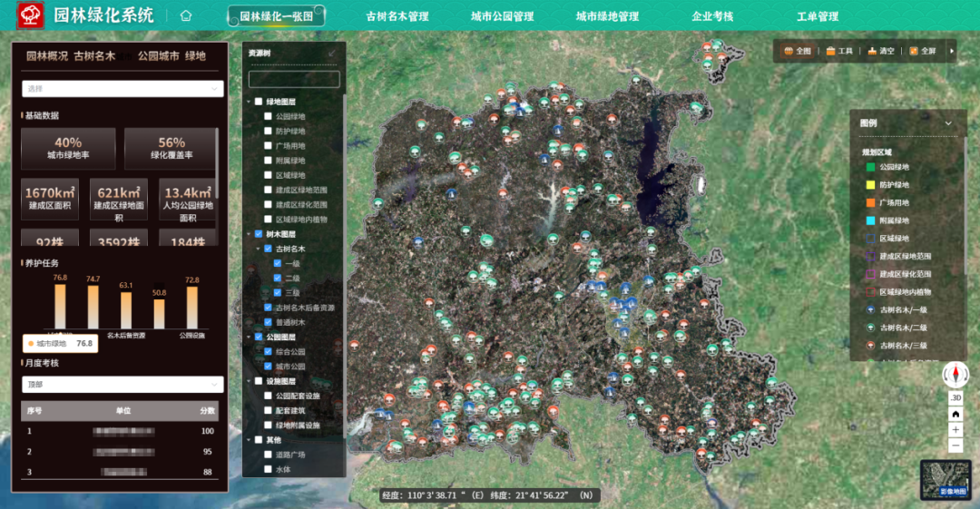Open the 选择 dropdown in left panel
980x509 pixels.
point(122,89)
